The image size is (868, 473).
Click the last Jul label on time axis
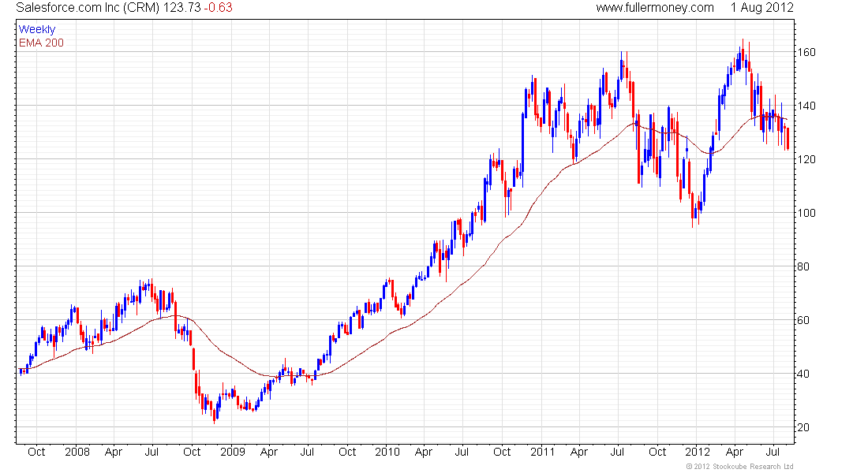pos(773,452)
